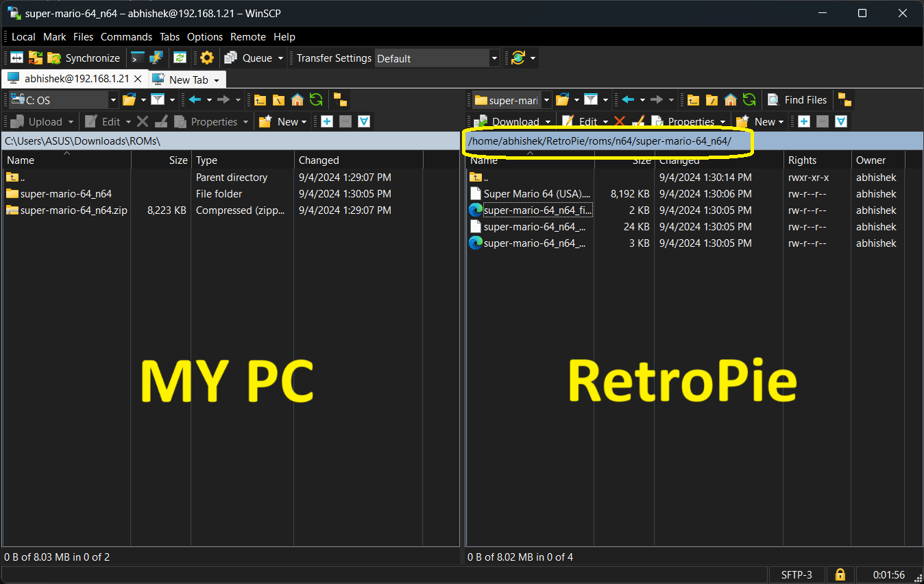
Task: Click the lock icon in status bar
Action: pyautogui.click(x=840, y=574)
